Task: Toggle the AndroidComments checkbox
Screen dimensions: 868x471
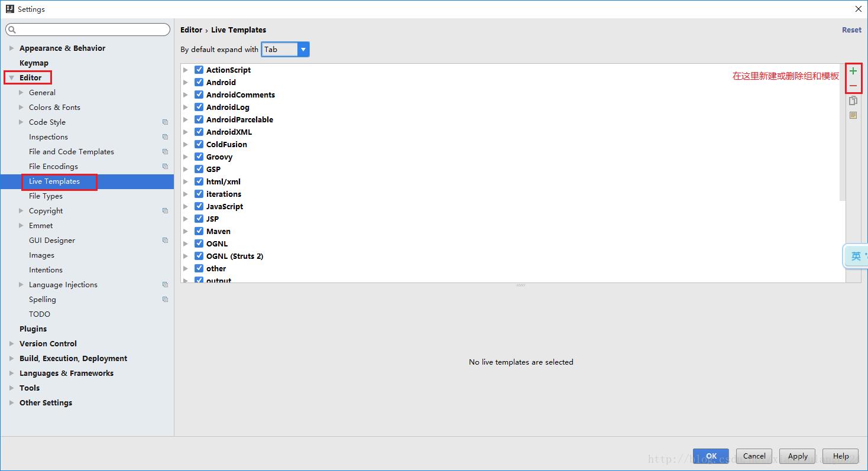Action: 199,95
